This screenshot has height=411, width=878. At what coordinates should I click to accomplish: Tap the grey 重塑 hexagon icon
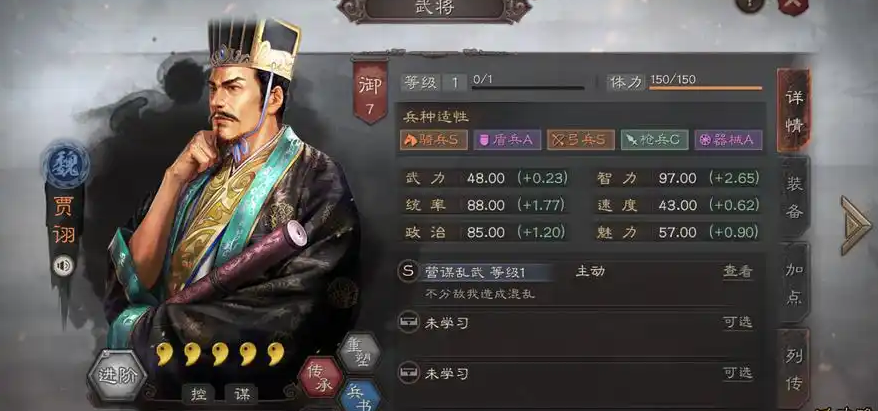click(359, 352)
